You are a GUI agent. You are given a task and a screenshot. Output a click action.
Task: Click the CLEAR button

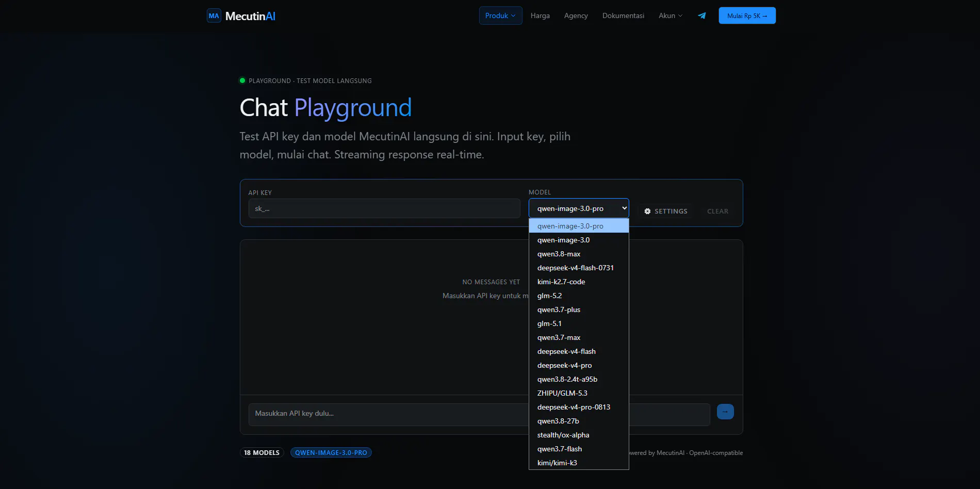pos(717,211)
